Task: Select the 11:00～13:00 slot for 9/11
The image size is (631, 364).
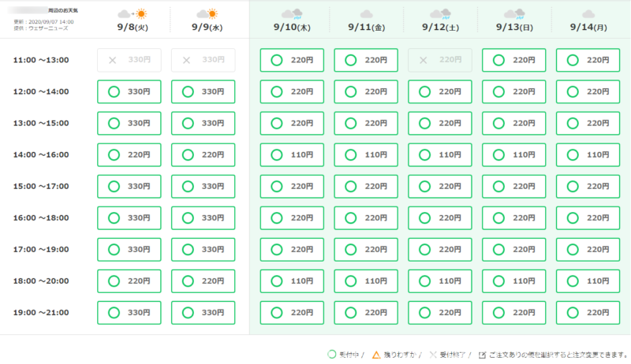Action: pyautogui.click(x=366, y=60)
